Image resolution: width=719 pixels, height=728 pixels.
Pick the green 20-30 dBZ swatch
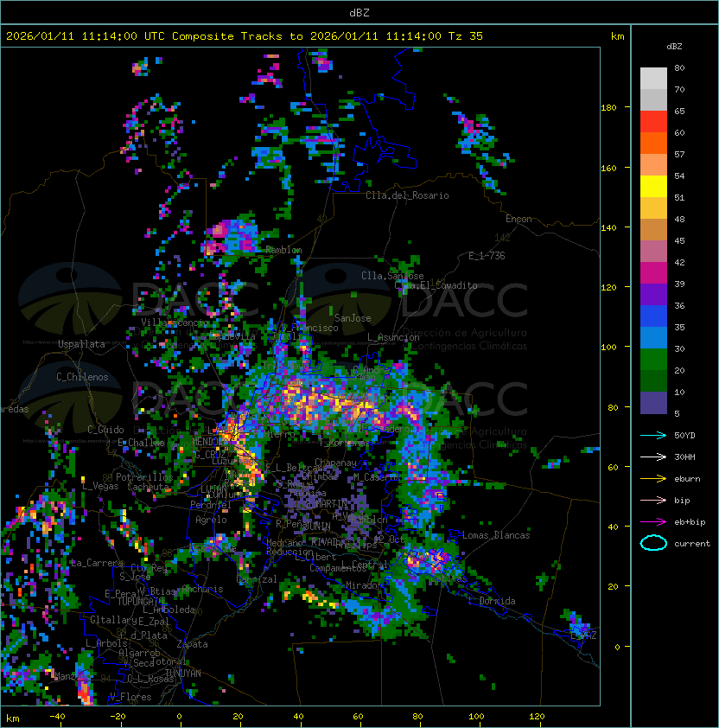tap(653, 360)
